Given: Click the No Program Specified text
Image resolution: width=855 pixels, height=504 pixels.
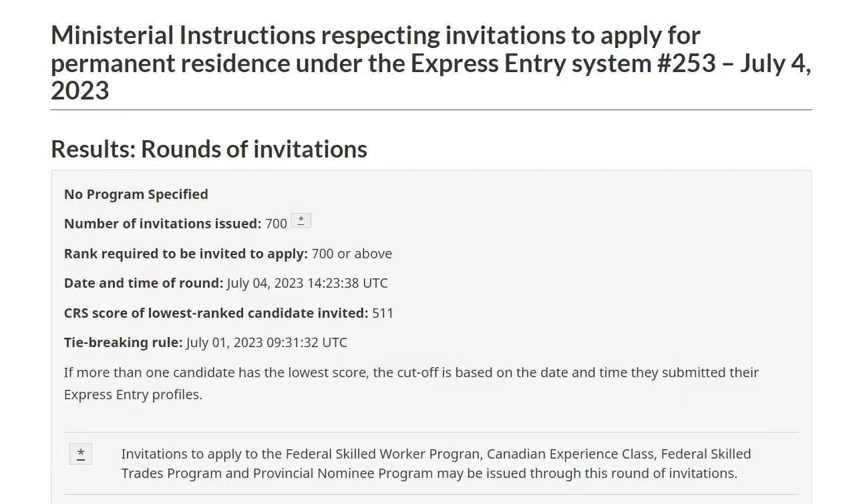Looking at the screenshot, I should tap(136, 194).
